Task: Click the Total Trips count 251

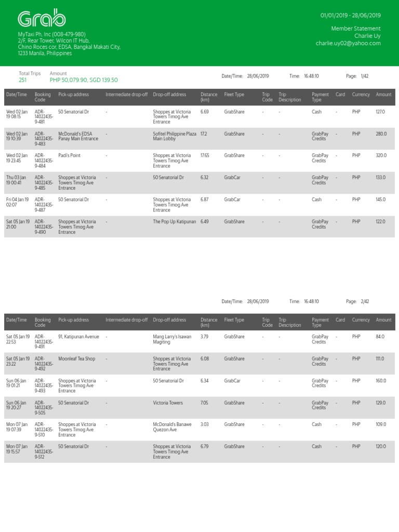Action: click(x=22, y=80)
